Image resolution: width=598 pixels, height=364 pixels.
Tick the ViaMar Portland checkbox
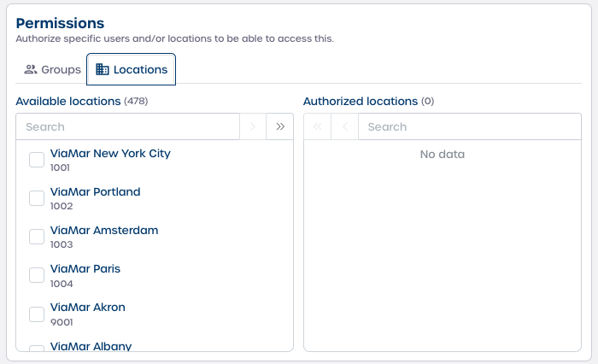[x=37, y=198]
